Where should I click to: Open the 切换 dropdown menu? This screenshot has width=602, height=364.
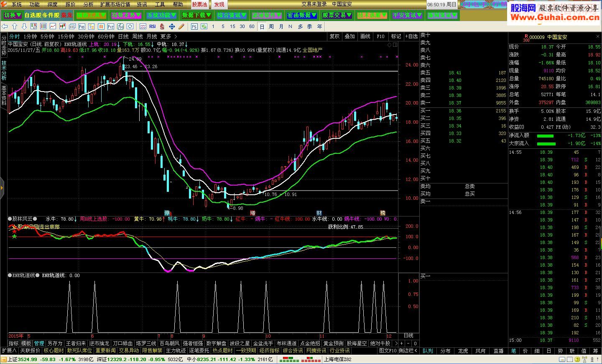click(12, 15)
